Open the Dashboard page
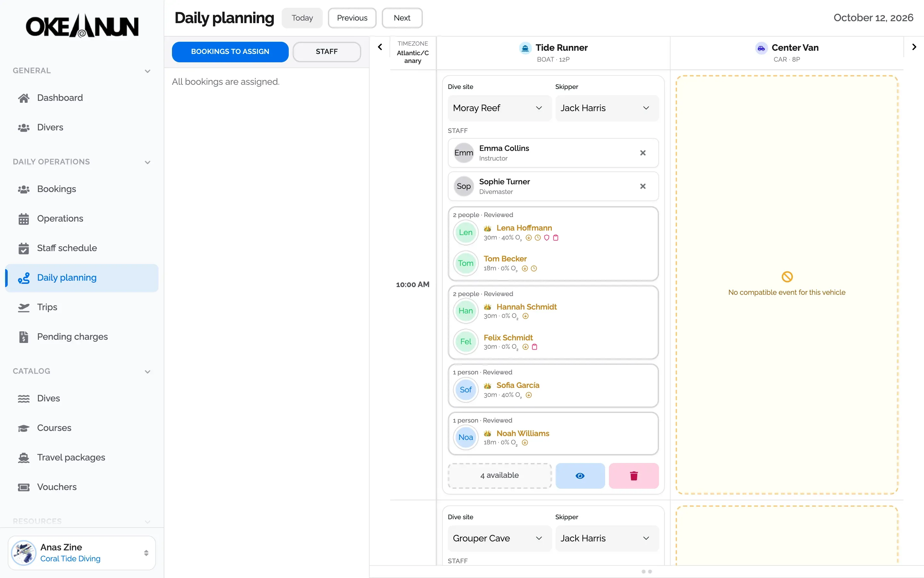Screen dimensions: 924x578 [82, 98]
